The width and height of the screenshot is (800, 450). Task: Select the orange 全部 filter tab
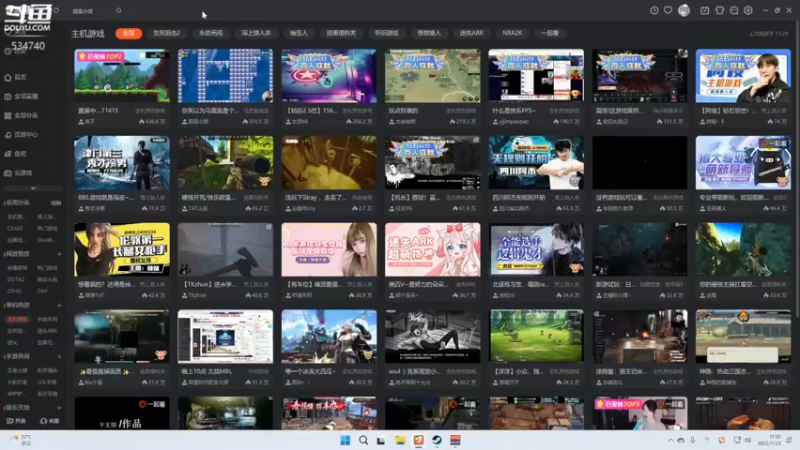[x=129, y=33]
